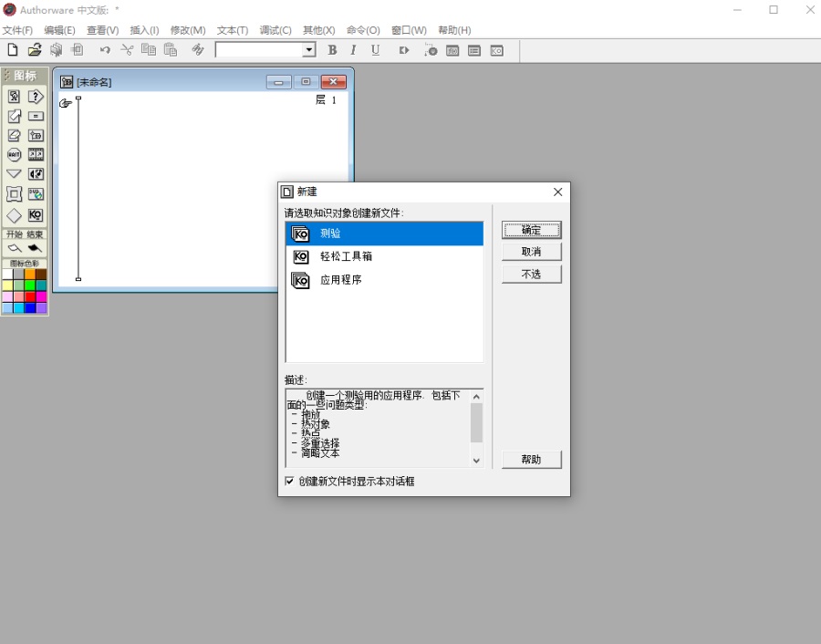Open the Knowledge Objects toolbar icon
The image size is (821, 644).
(496, 50)
